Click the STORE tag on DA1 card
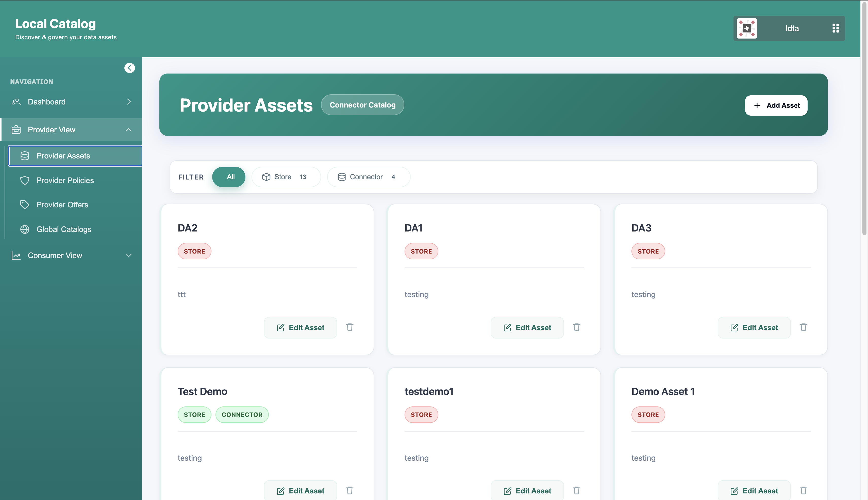 (x=421, y=251)
